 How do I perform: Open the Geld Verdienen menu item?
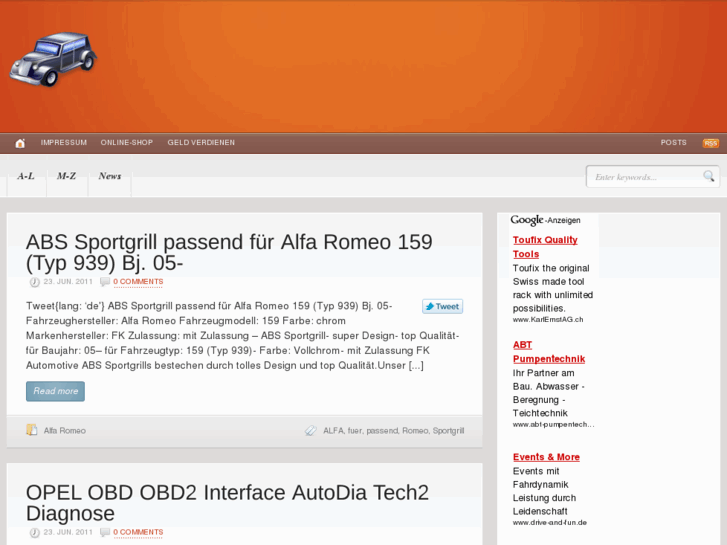tap(201, 142)
